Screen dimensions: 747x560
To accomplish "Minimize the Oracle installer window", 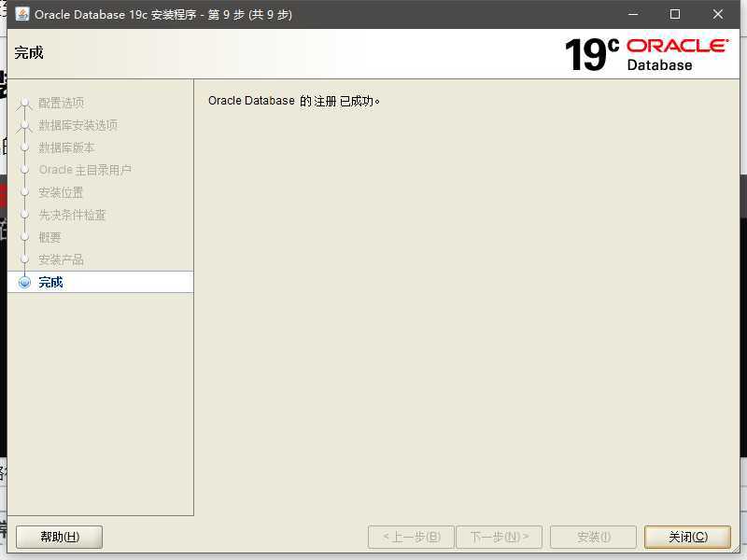I will [x=633, y=14].
